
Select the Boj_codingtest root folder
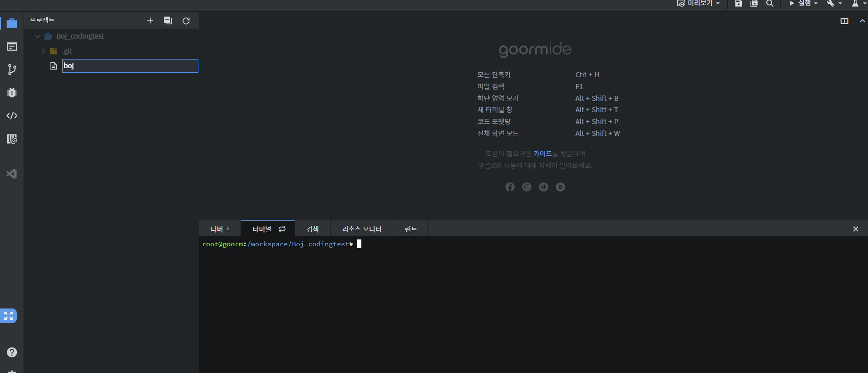80,36
